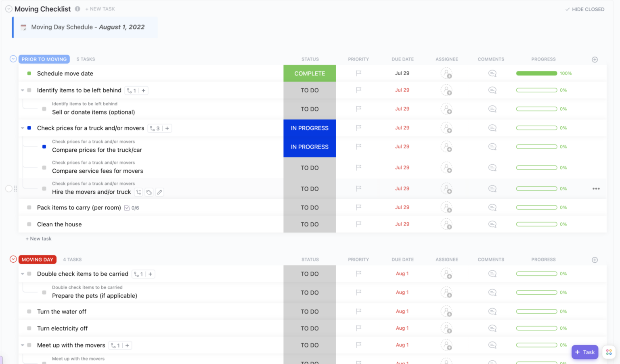This screenshot has height=364, width=620.
Task: Click "+ New task" below "Clean the house"
Action: coord(38,238)
